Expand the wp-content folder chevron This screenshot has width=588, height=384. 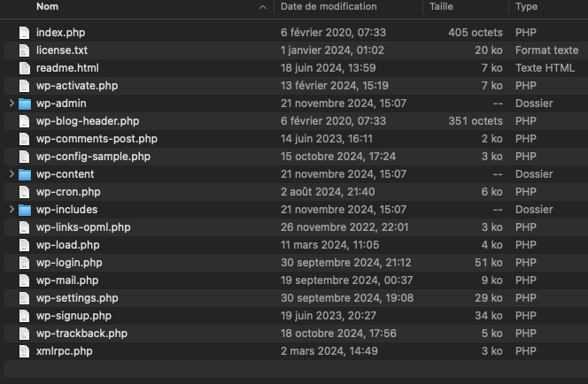11,174
